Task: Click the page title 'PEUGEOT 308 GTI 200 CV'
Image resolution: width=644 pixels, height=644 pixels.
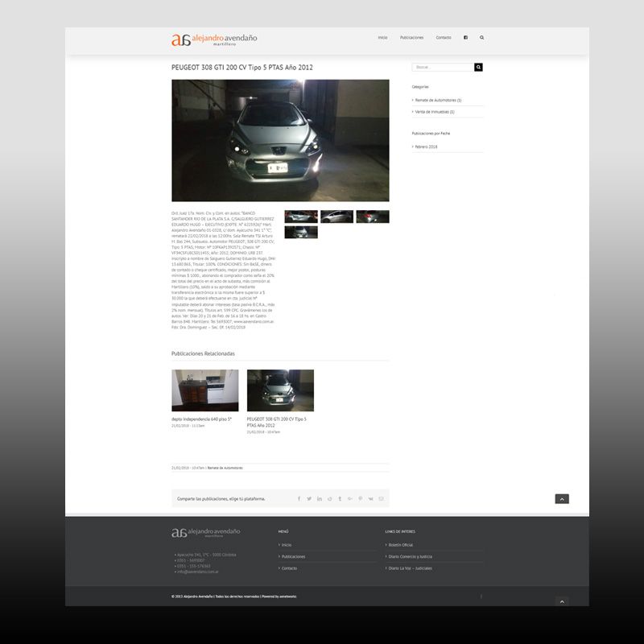Action: tap(242, 68)
